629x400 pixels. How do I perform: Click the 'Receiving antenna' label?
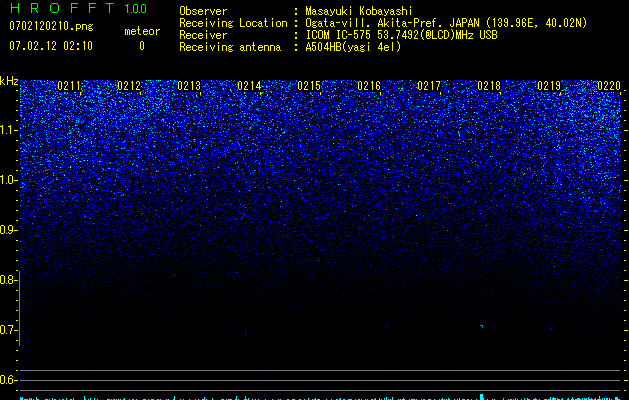click(x=230, y=47)
